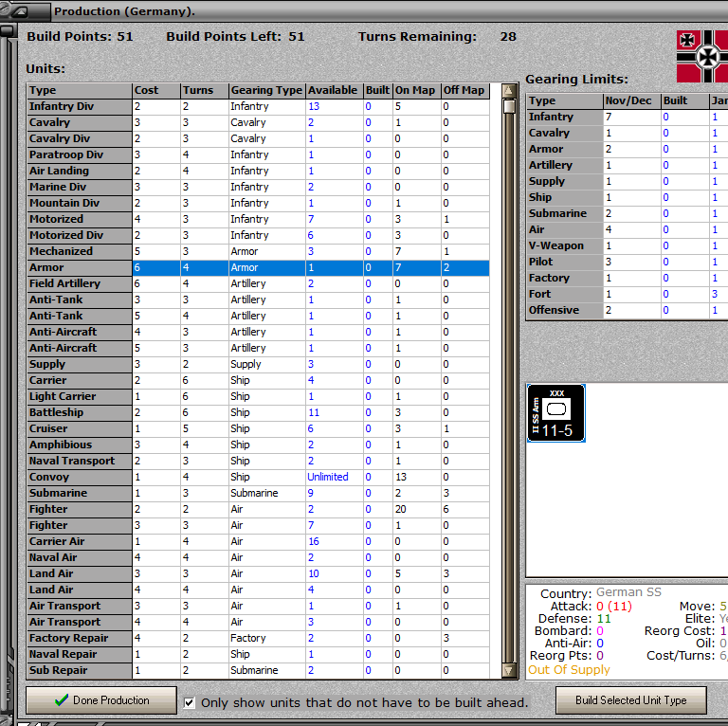
Task: Click the units list scroll down arrow
Action: (x=509, y=670)
